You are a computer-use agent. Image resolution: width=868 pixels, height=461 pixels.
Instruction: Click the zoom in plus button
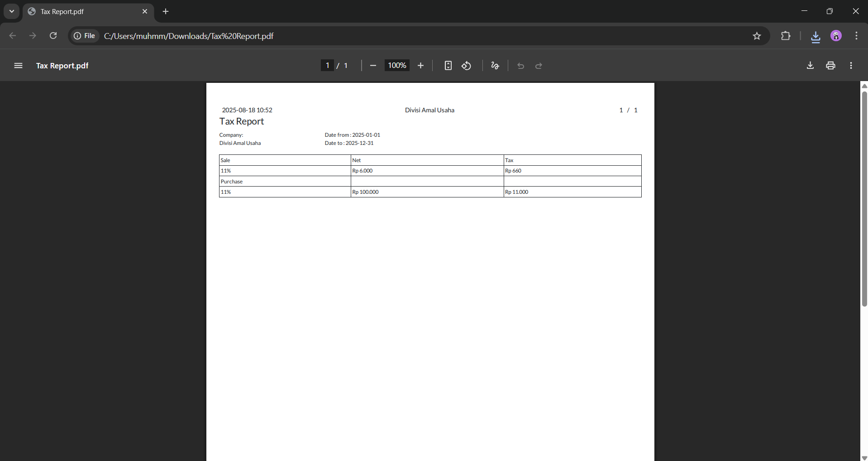(420, 66)
